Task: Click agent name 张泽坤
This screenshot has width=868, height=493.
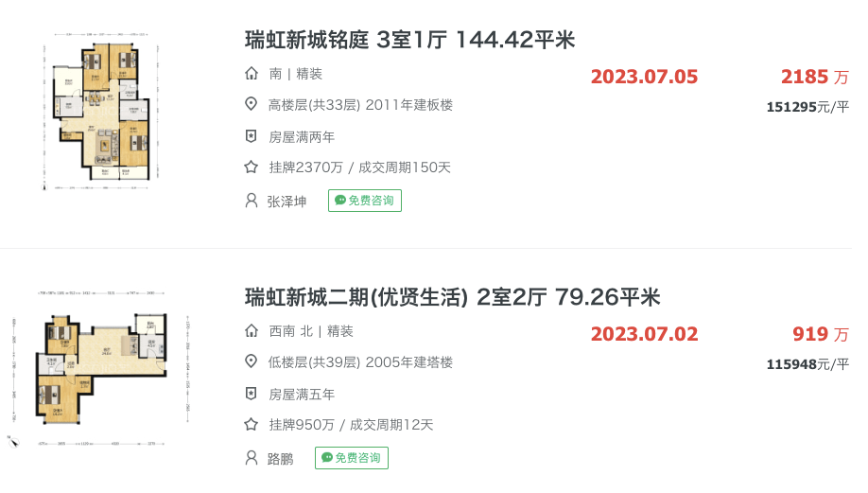Action: tap(286, 202)
